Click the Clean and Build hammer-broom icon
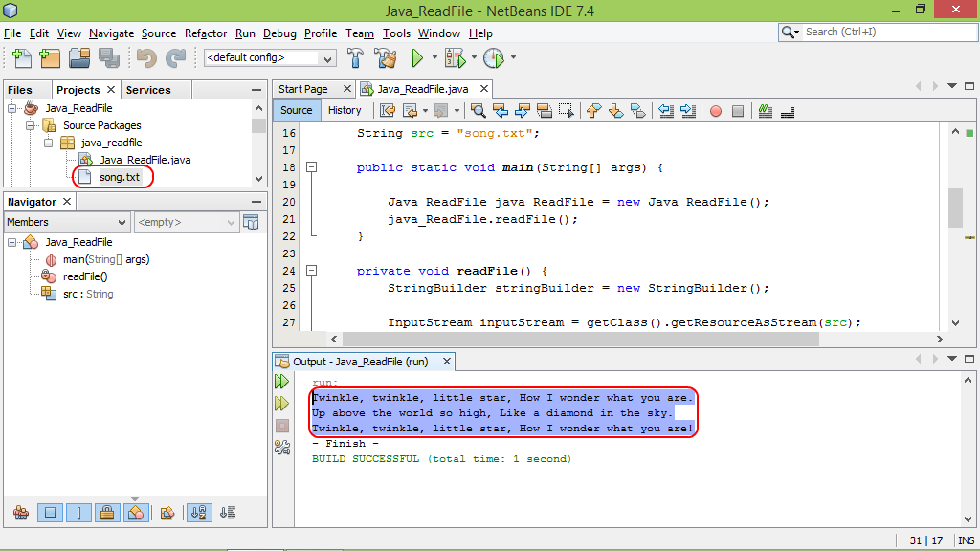 pyautogui.click(x=386, y=58)
